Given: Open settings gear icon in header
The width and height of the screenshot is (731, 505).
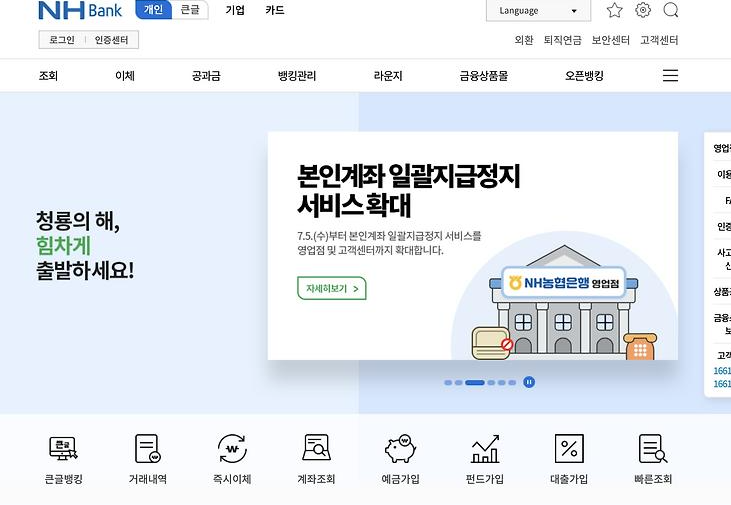Looking at the screenshot, I should pos(643,10).
